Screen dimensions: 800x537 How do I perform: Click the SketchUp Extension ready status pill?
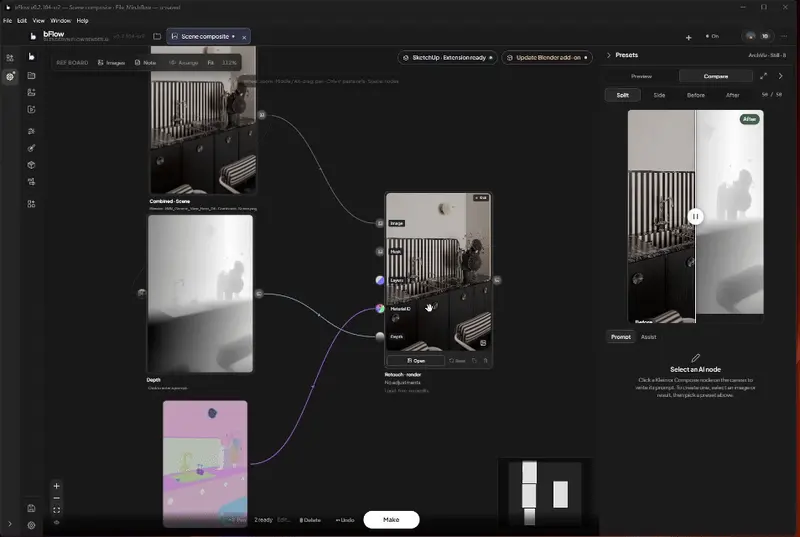(x=447, y=58)
